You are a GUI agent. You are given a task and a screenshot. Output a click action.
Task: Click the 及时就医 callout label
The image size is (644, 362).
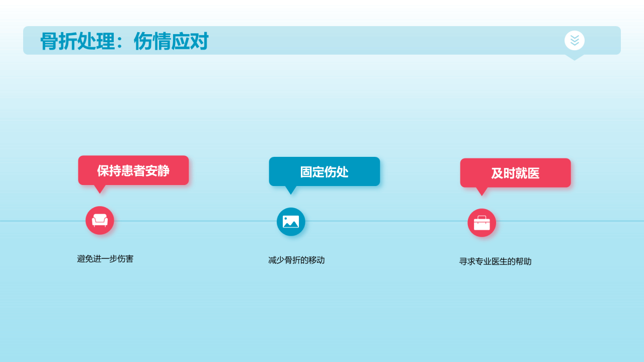click(x=515, y=173)
